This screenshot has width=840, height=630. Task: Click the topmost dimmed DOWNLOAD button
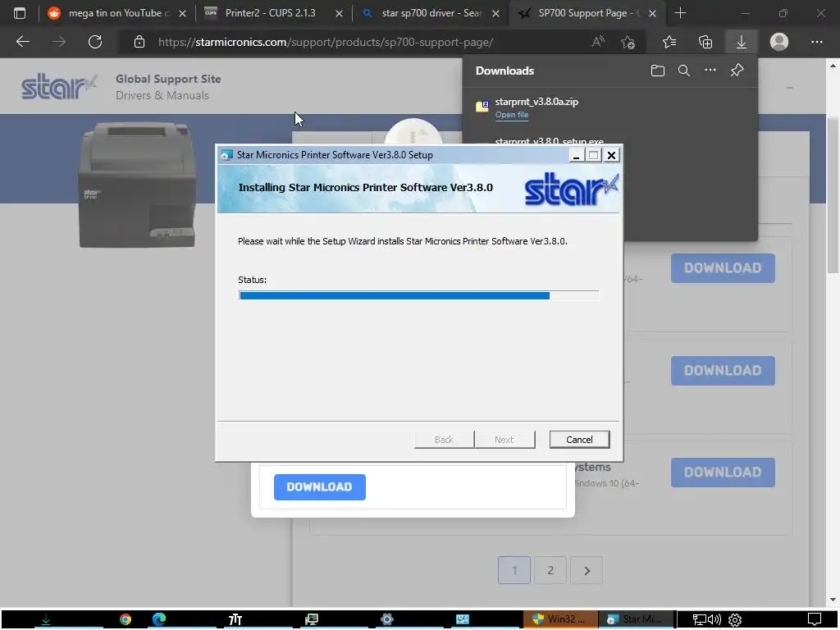pyautogui.click(x=723, y=268)
